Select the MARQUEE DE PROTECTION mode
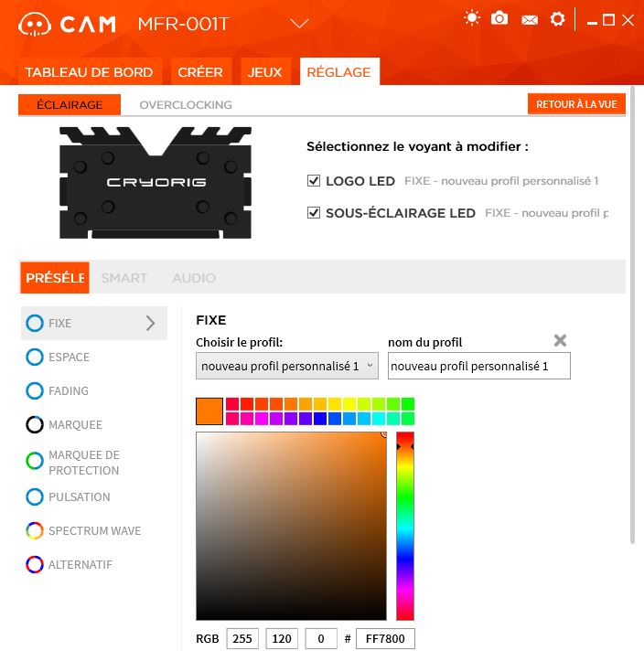The image size is (644, 651). click(x=94, y=463)
